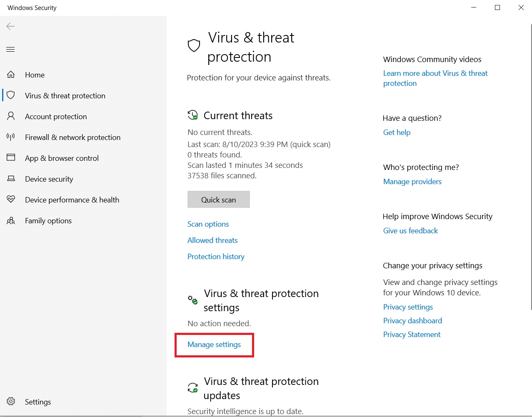532x417 pixels.
Task: Click the Device performance heart icon
Action: (11, 200)
